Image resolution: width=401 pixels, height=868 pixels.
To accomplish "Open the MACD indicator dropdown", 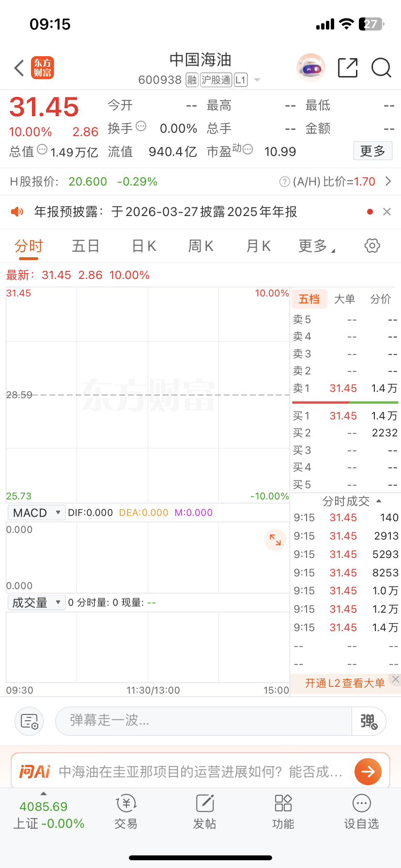I will tap(37, 512).
